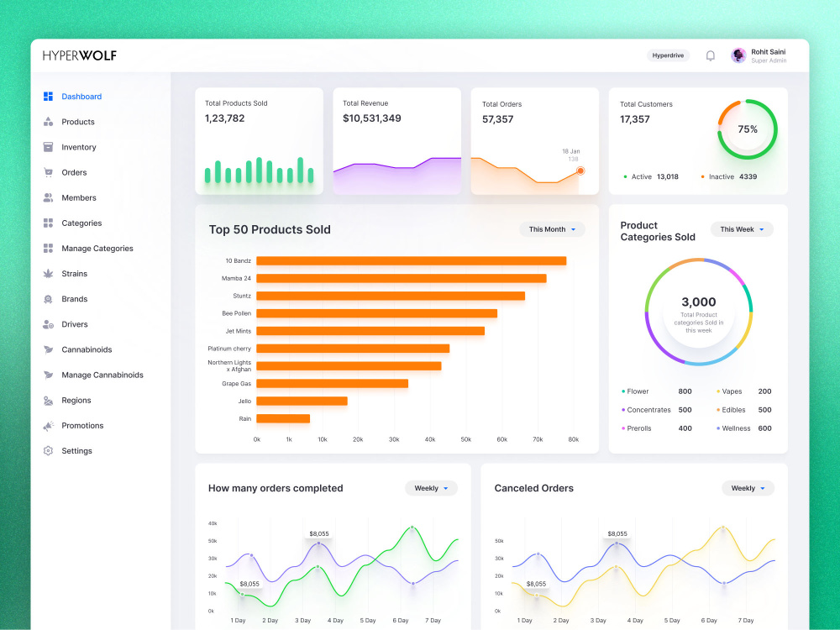Open the Total Revenue card

(x=397, y=141)
